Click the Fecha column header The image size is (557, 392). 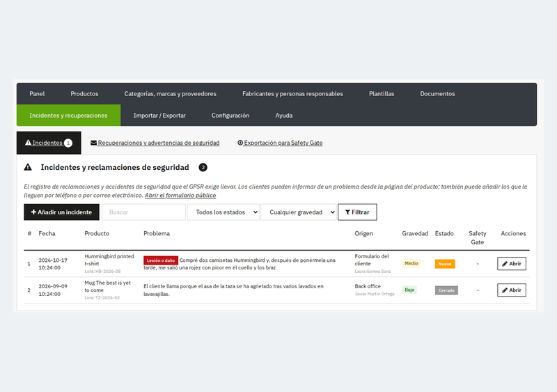click(47, 233)
